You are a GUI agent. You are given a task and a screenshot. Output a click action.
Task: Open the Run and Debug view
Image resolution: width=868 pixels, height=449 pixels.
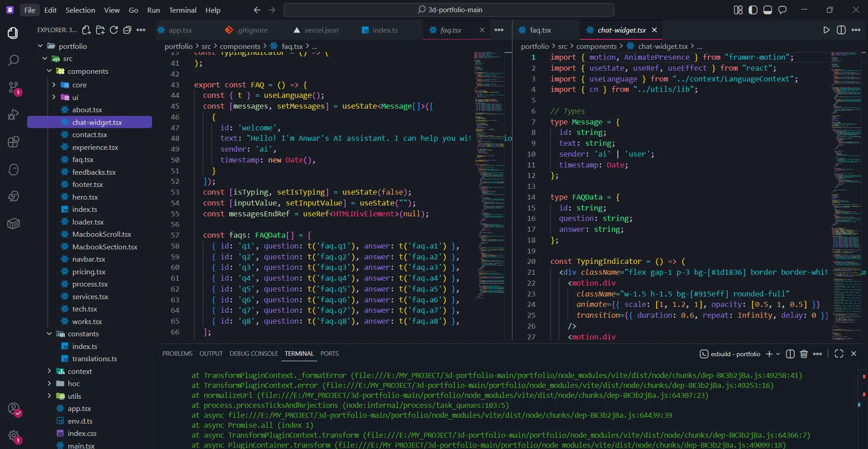14,115
